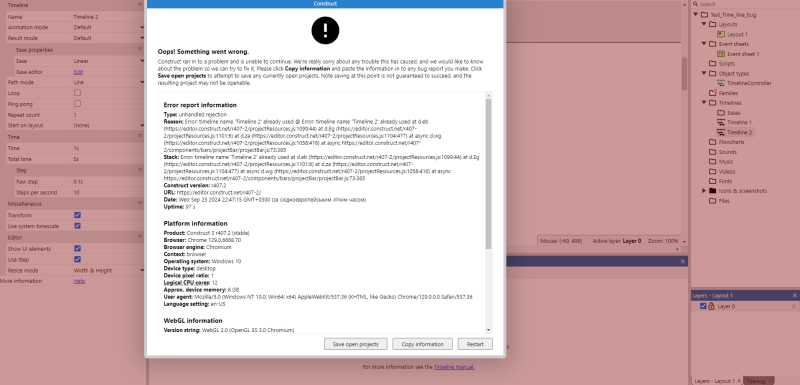Enable the Loop checkbox
Viewport: 800px width, 385px height.
tap(78, 93)
